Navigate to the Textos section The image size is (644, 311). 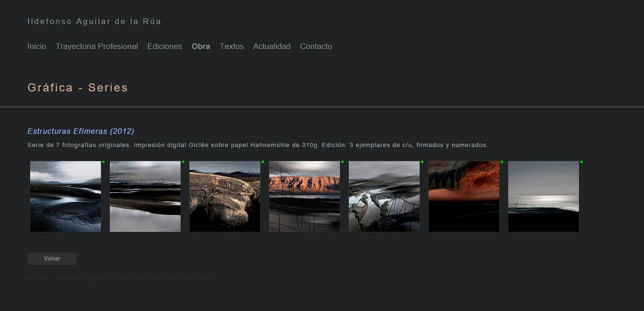tap(231, 46)
